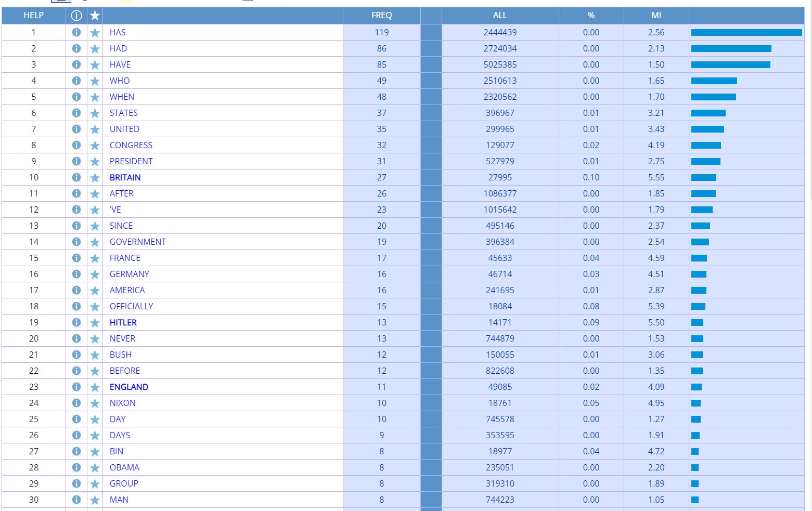Open info icon for STATES
Screen dimensions: 812x511
click(76, 113)
